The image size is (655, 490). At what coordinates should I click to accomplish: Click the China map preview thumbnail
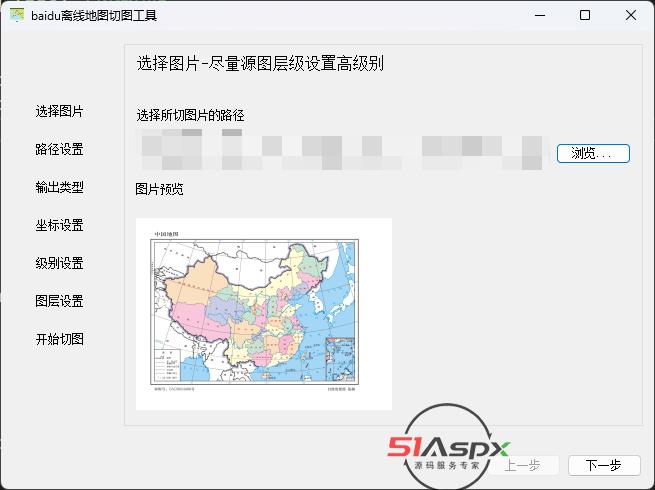click(x=264, y=314)
